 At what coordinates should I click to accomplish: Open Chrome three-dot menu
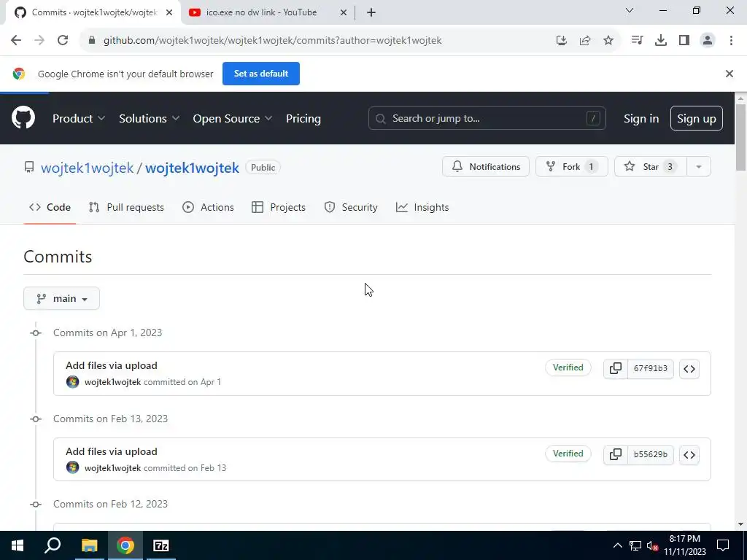[731, 41]
